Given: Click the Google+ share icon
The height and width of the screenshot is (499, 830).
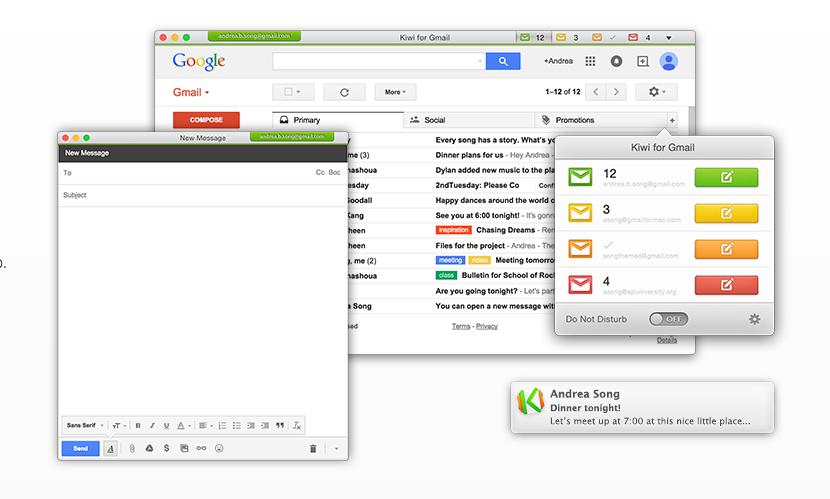Looking at the screenshot, I should click(643, 61).
